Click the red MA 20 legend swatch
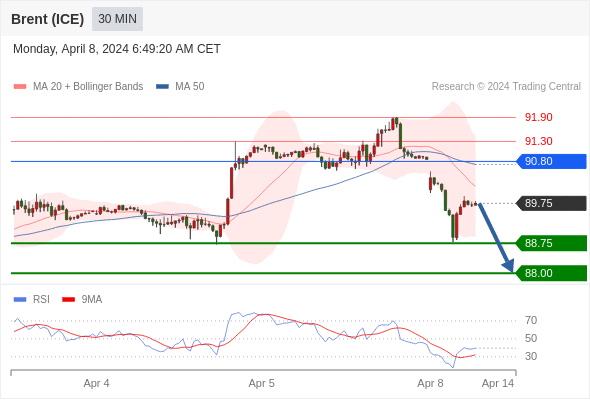The image size is (590, 400). (20, 87)
